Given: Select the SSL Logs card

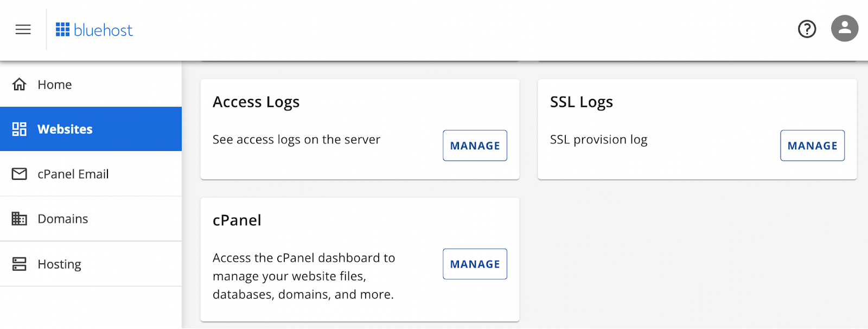Looking at the screenshot, I should point(697,129).
